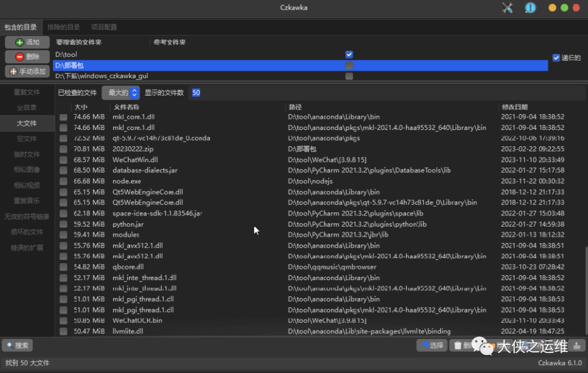The width and height of the screenshot is (588, 373).
Task: Select the D:\下载\windows_czkawka_gui folder row
Action: 300,76
